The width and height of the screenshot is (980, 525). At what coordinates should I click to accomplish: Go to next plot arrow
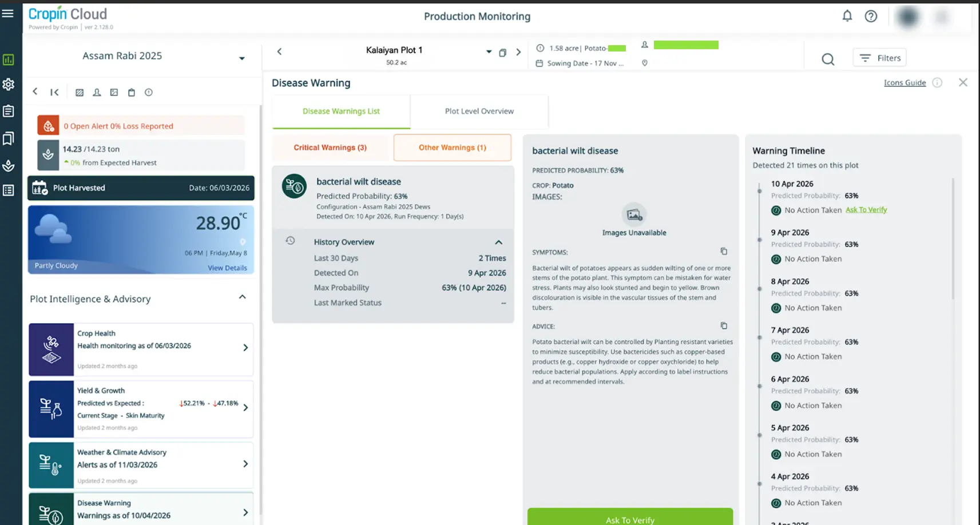click(x=518, y=52)
